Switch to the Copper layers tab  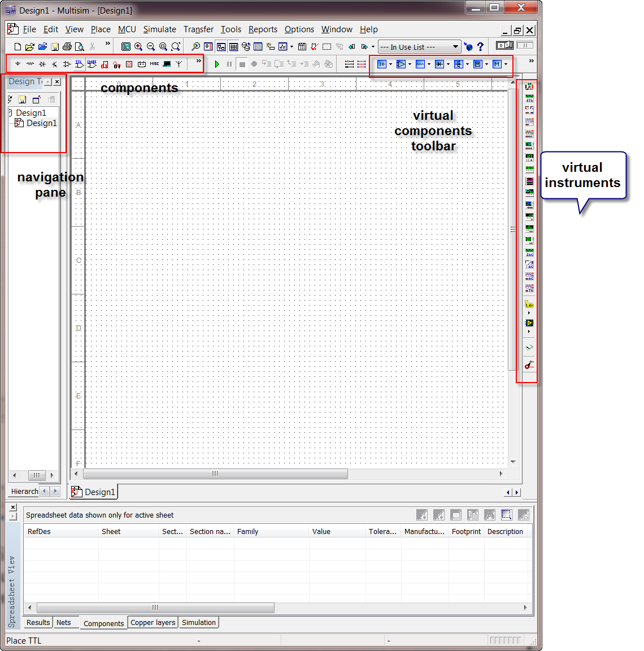153,622
